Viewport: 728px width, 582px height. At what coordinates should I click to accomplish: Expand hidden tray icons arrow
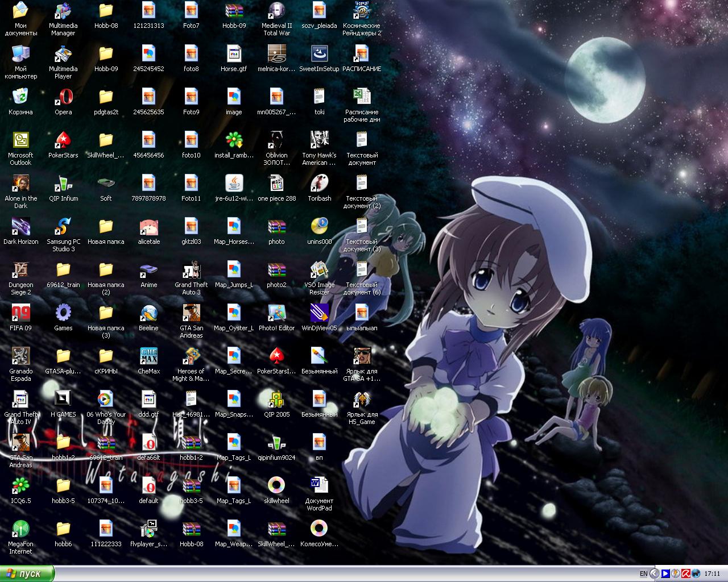[655, 573]
